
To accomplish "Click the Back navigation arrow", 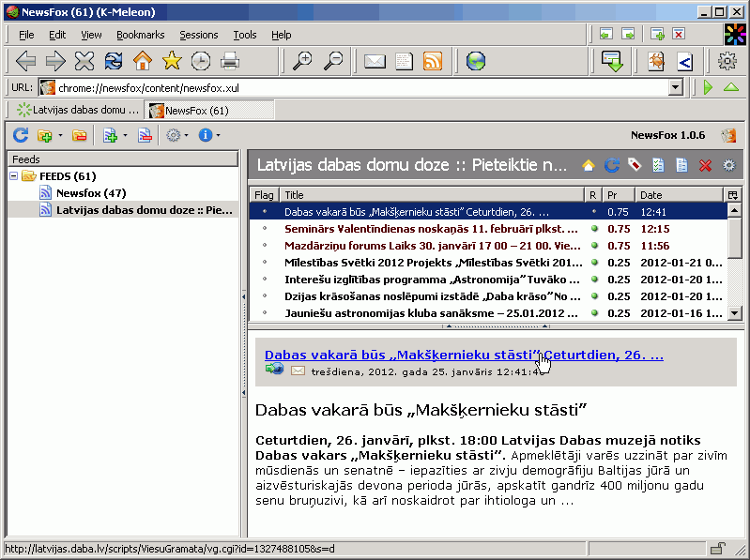I will [x=26, y=61].
